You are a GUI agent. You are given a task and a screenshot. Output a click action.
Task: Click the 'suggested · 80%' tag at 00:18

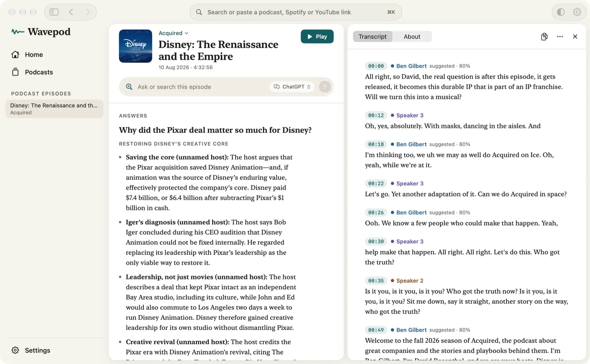pyautogui.click(x=450, y=144)
